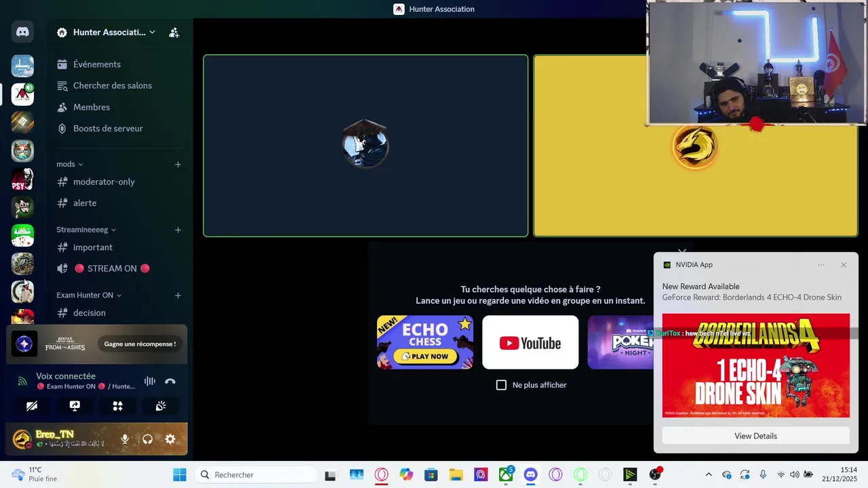The height and width of the screenshot is (488, 868).
Task: Collapse the Streamineeeeg category
Action: [86, 230]
